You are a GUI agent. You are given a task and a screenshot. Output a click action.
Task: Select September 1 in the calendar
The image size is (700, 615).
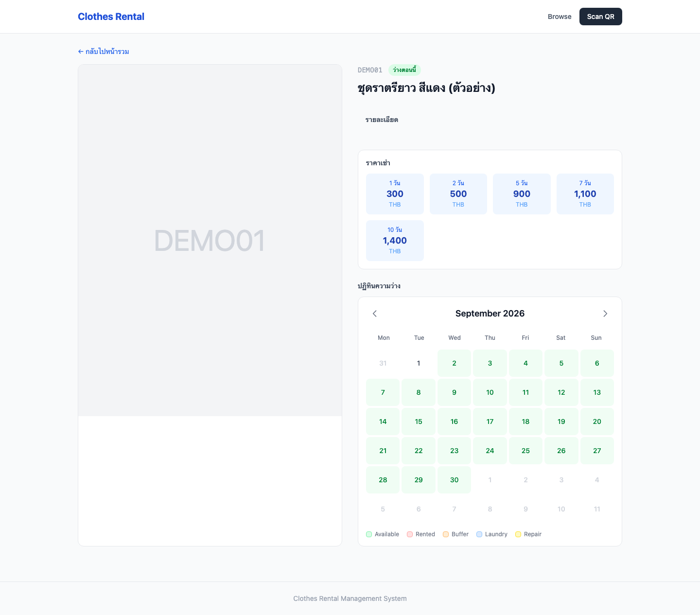419,363
